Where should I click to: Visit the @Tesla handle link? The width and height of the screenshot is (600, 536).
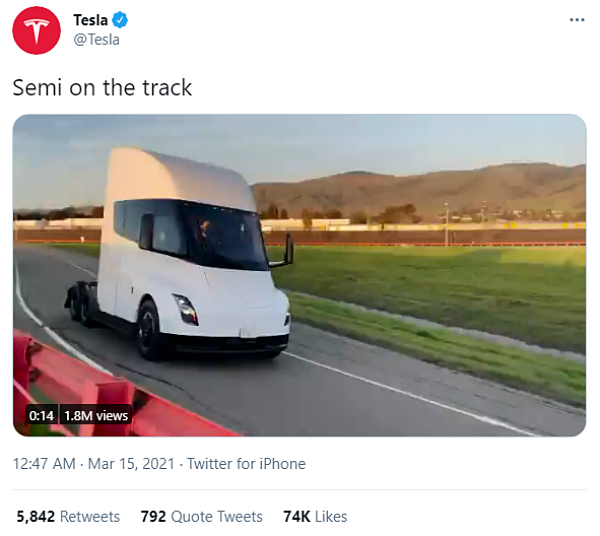[96, 39]
